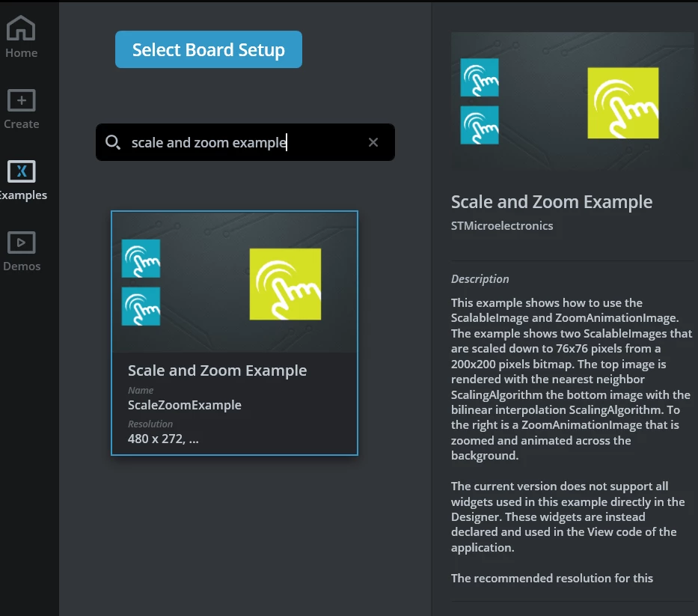Select the Examples X icon

(21, 171)
